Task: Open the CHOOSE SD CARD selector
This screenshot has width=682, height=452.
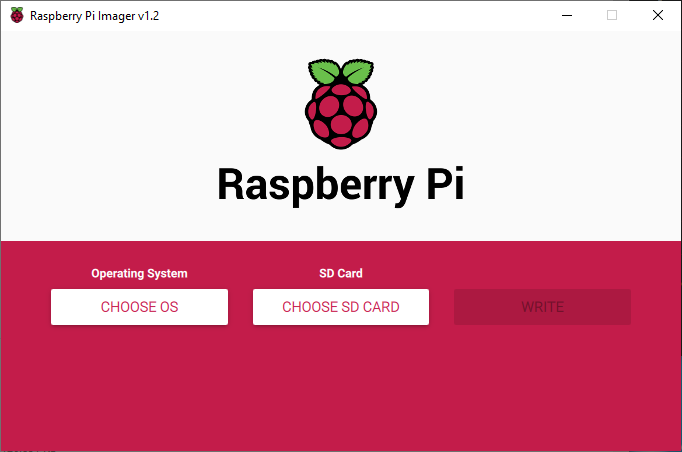Action: [x=341, y=307]
